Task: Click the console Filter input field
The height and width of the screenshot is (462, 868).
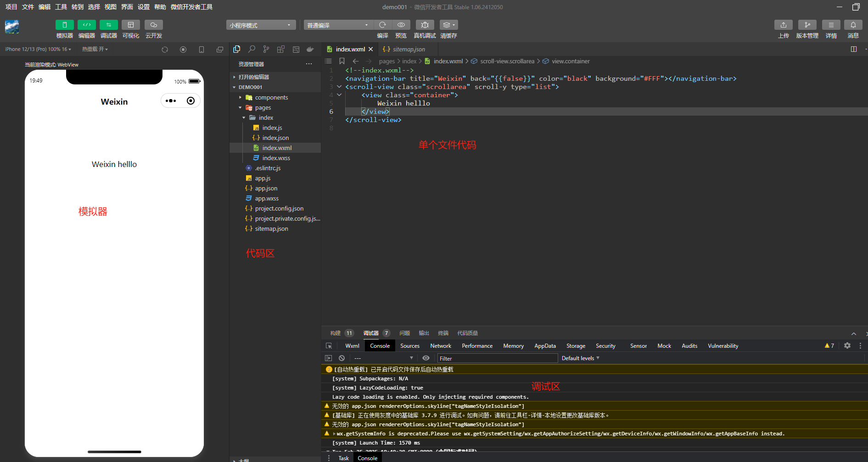Action: point(497,358)
